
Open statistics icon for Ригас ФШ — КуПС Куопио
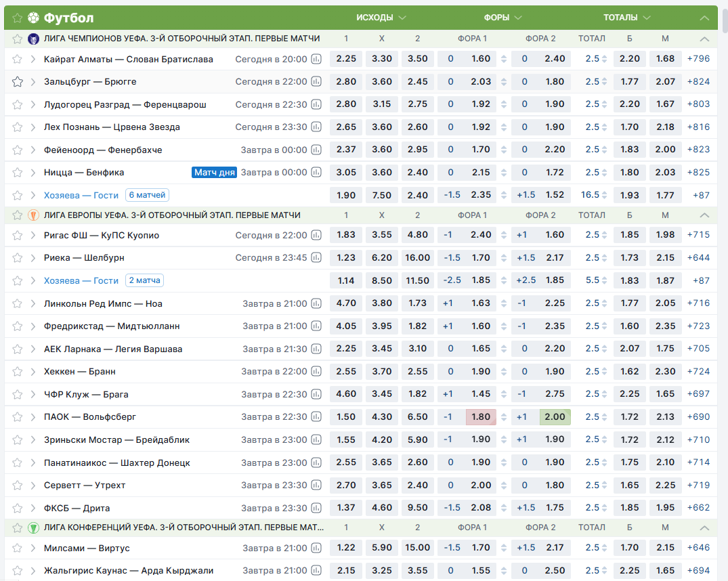point(316,235)
